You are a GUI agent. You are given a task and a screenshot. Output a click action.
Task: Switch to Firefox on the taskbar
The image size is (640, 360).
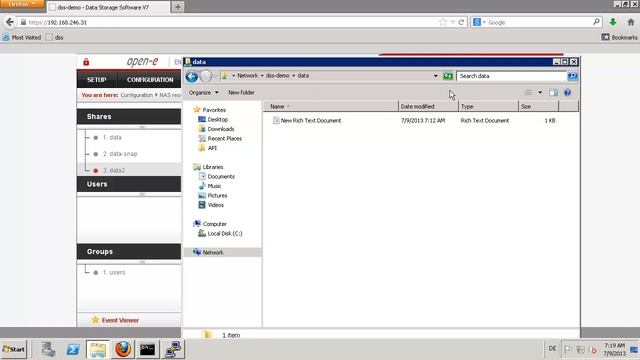pyautogui.click(x=123, y=349)
